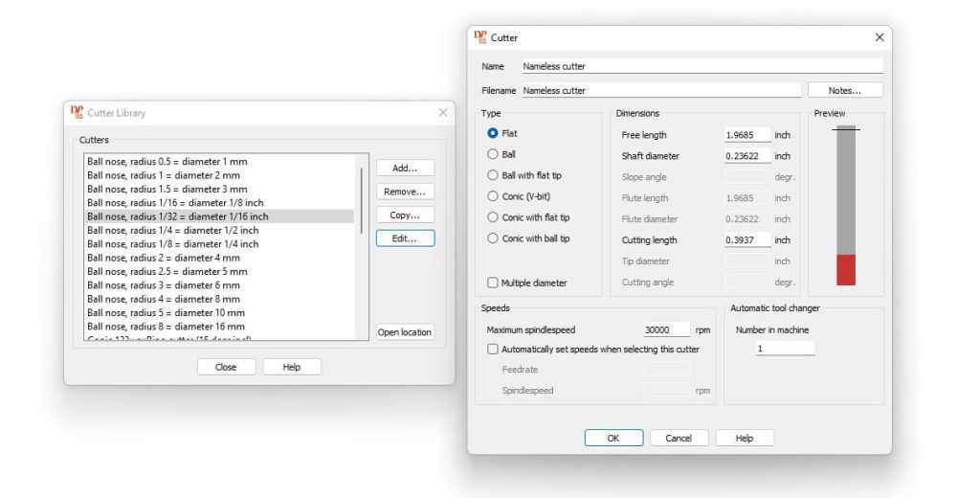Viewport: 980px width, 498px height.
Task: Select Ball nose radius 1/4 inch cutter
Action: [173, 231]
